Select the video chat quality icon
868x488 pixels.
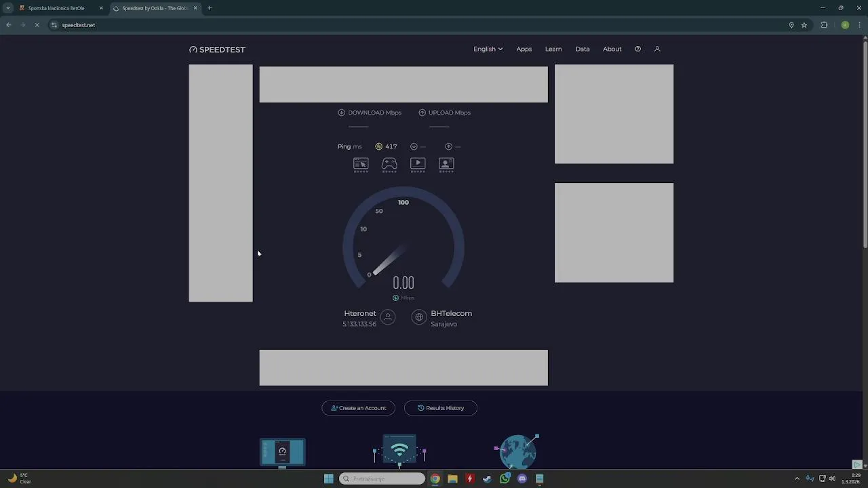point(446,164)
